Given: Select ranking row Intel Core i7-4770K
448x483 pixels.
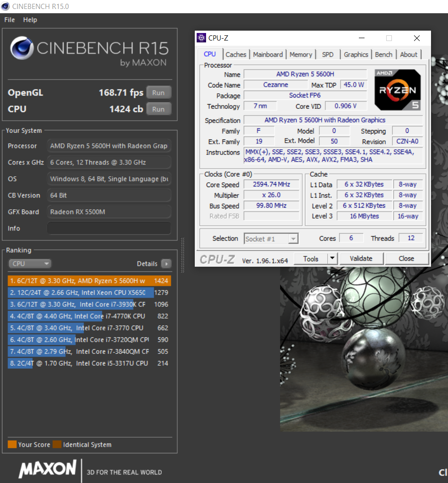Looking at the screenshot, I should [90, 316].
